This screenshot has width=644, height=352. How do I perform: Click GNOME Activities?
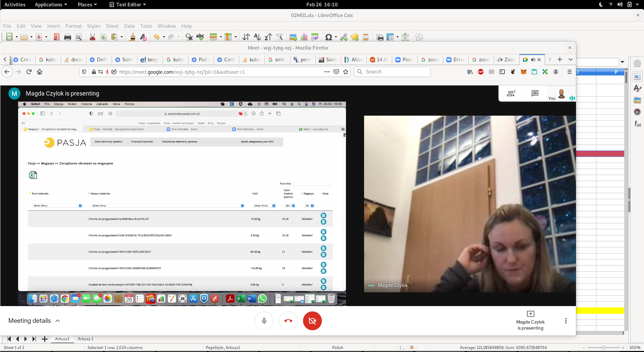click(x=15, y=4)
